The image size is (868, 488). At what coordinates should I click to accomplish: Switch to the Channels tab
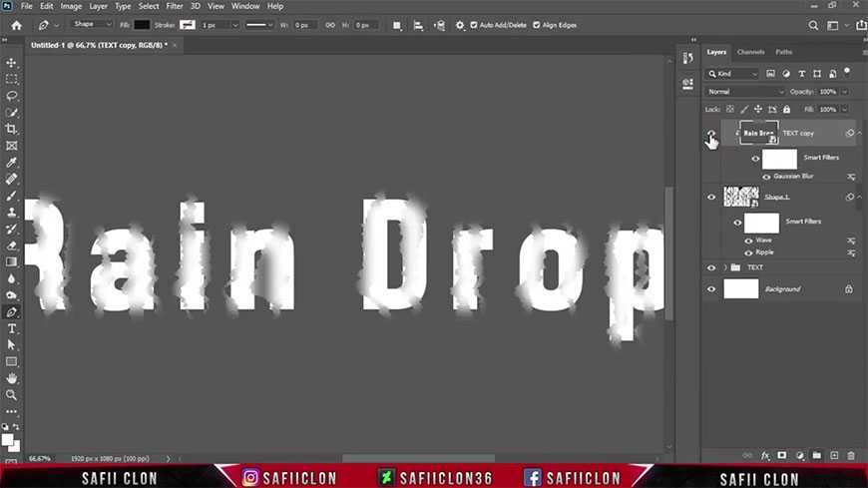pyautogui.click(x=750, y=52)
